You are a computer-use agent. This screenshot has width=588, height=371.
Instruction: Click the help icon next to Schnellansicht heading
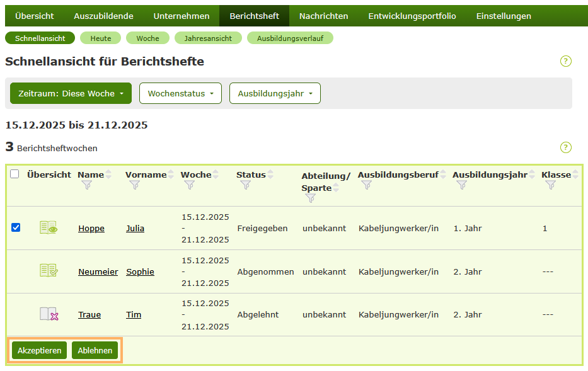565,61
